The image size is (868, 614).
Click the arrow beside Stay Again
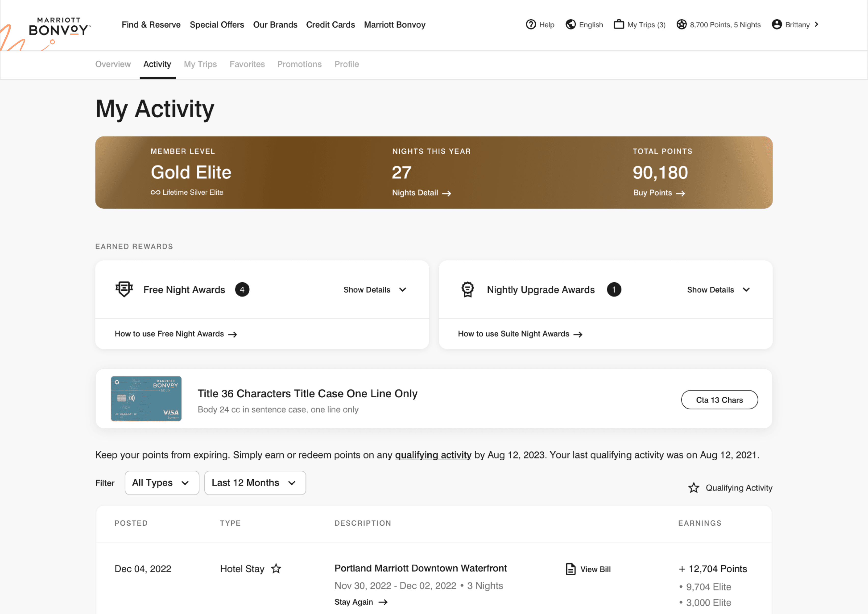(x=383, y=602)
